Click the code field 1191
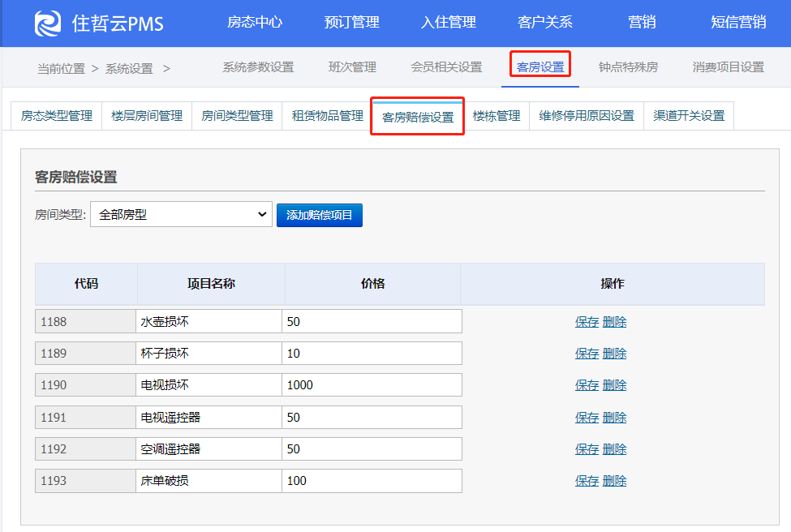791x532 pixels. pyautogui.click(x=85, y=418)
